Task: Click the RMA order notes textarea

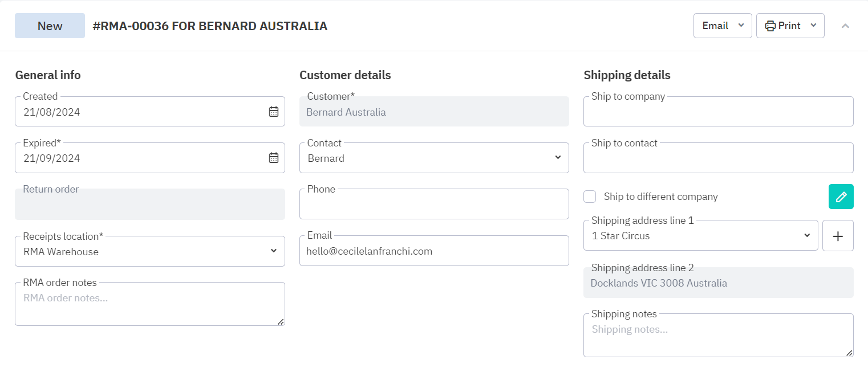Action: [x=149, y=305]
